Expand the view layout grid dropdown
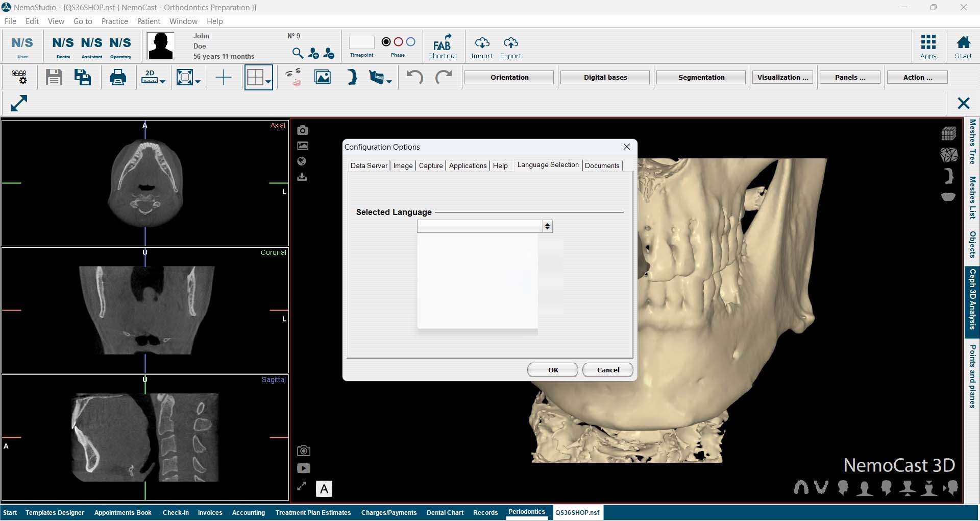980x521 pixels. point(268,81)
